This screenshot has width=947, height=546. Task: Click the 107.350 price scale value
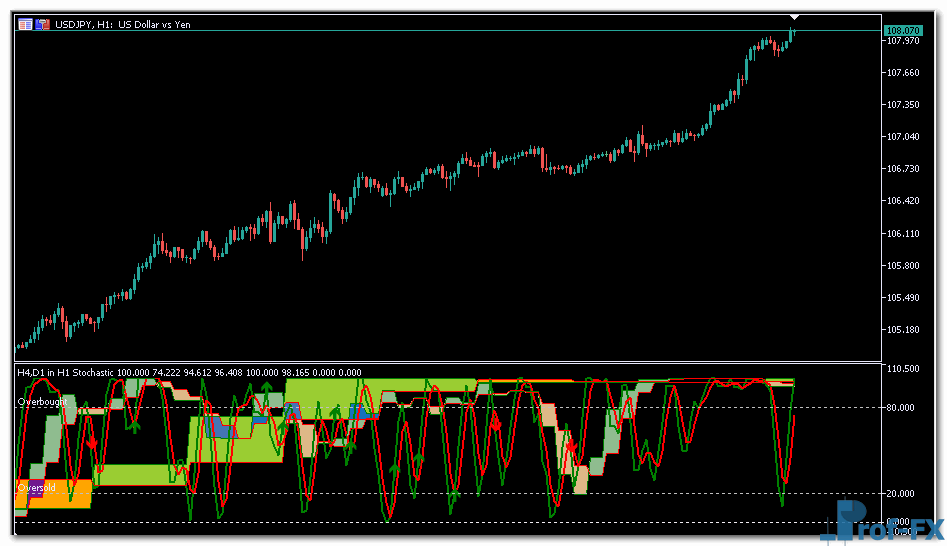pos(902,105)
